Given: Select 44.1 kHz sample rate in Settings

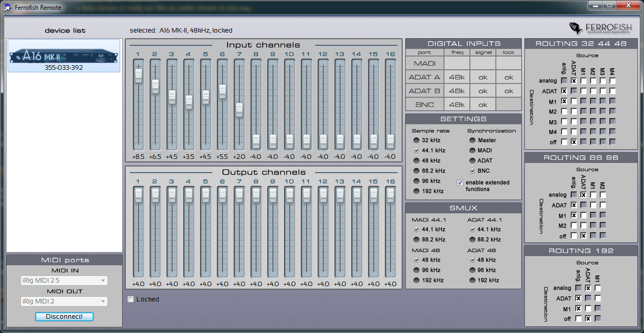Looking at the screenshot, I should [x=416, y=150].
